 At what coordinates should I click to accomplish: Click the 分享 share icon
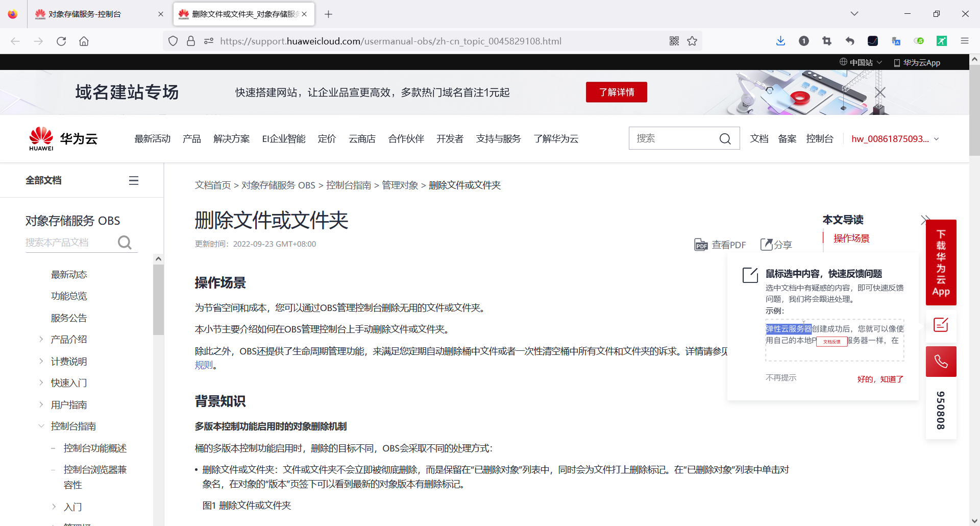coord(767,244)
